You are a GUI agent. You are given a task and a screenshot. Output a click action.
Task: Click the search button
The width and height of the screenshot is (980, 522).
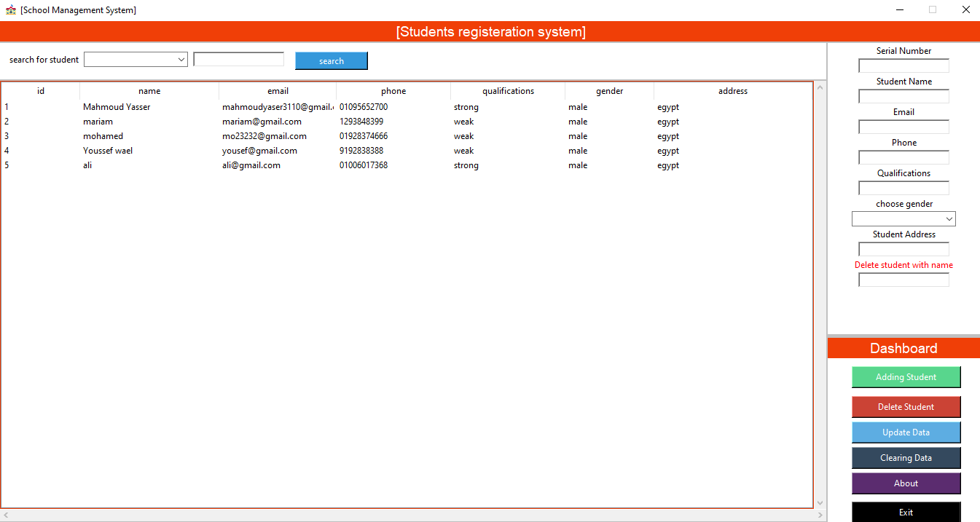coord(331,60)
